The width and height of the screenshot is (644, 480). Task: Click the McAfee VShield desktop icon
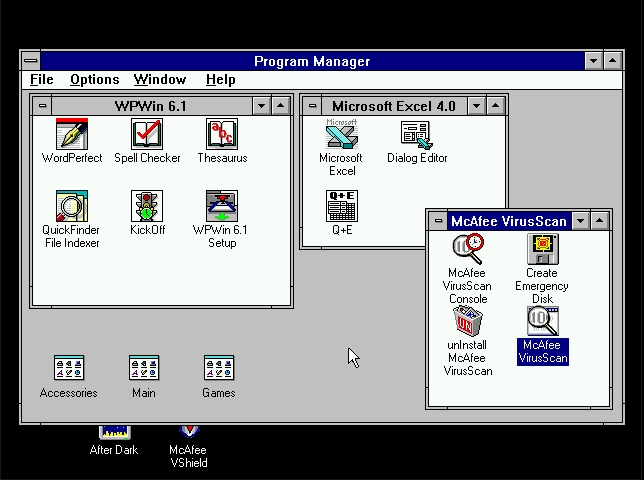(x=189, y=432)
